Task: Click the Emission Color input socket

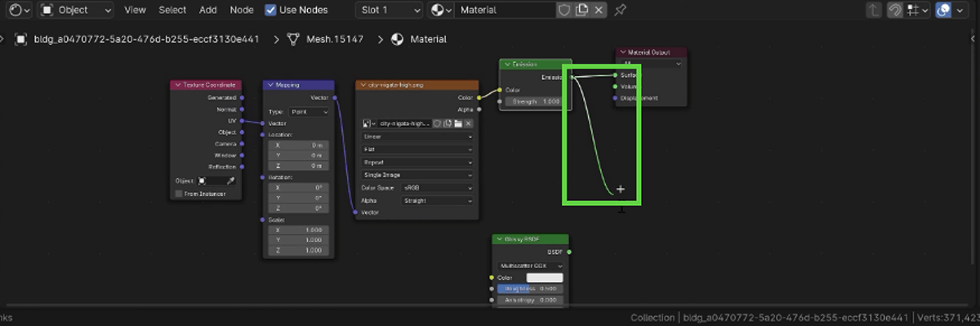Action: pyautogui.click(x=500, y=90)
